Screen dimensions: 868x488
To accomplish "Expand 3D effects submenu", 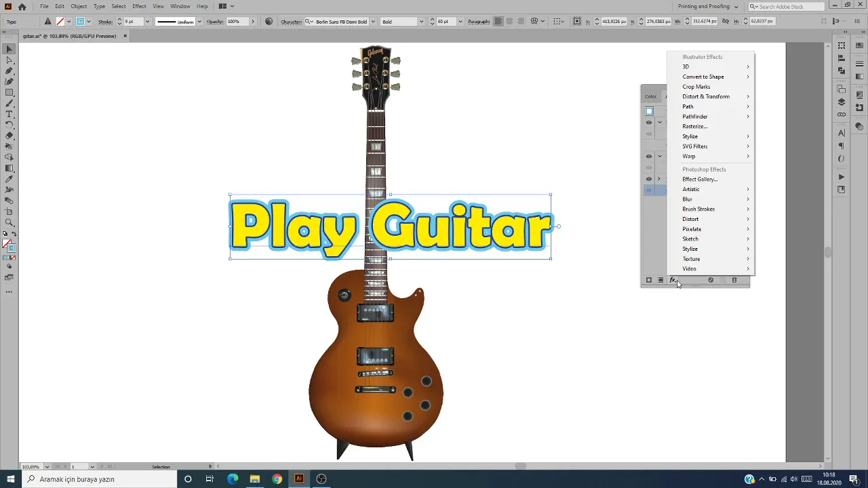I will click(x=711, y=66).
